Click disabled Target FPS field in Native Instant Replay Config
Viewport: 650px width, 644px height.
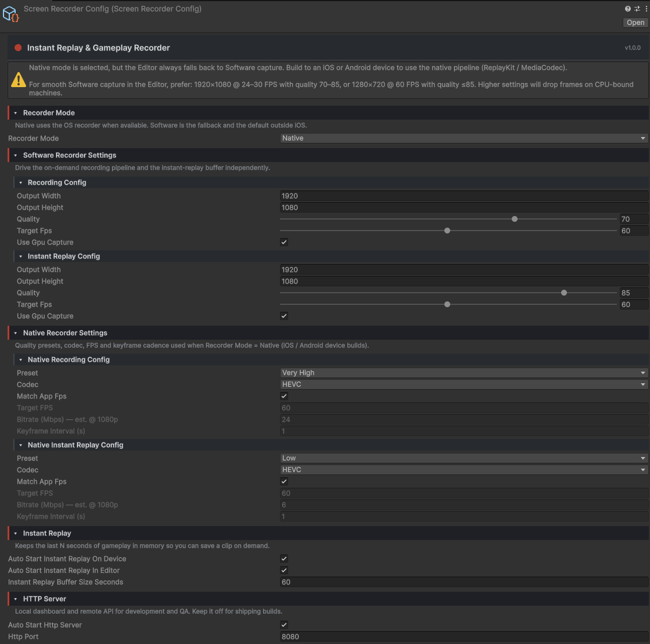pyautogui.click(x=464, y=493)
